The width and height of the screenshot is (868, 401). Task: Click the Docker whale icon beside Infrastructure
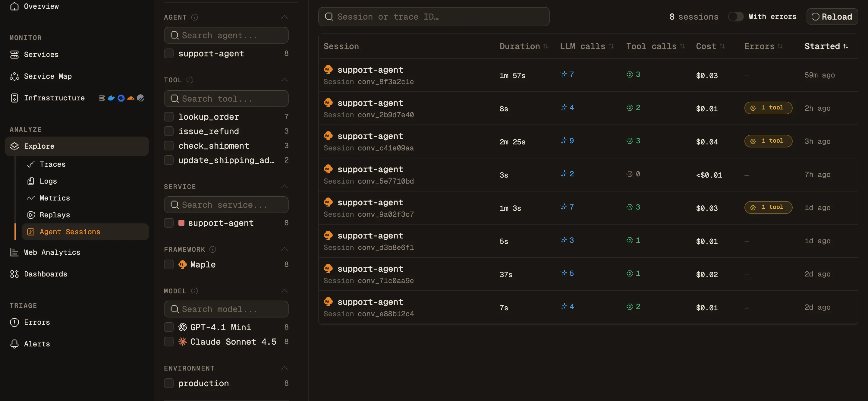111,98
